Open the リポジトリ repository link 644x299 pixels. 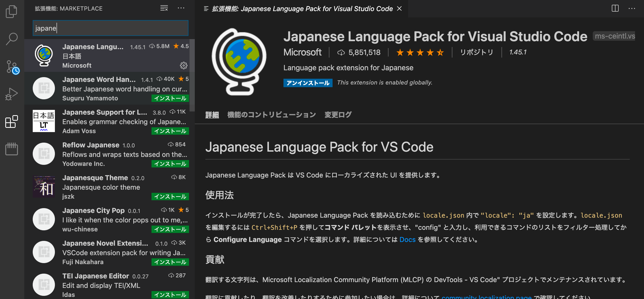(477, 52)
